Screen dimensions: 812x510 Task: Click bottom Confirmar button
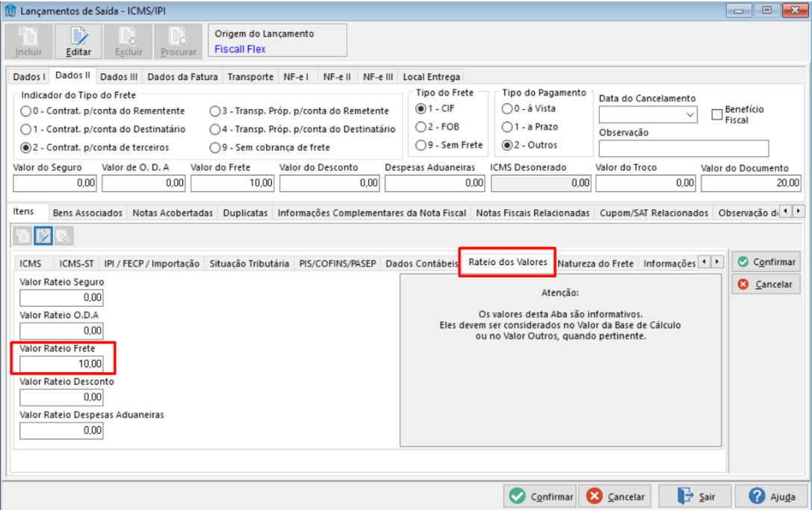(540, 497)
